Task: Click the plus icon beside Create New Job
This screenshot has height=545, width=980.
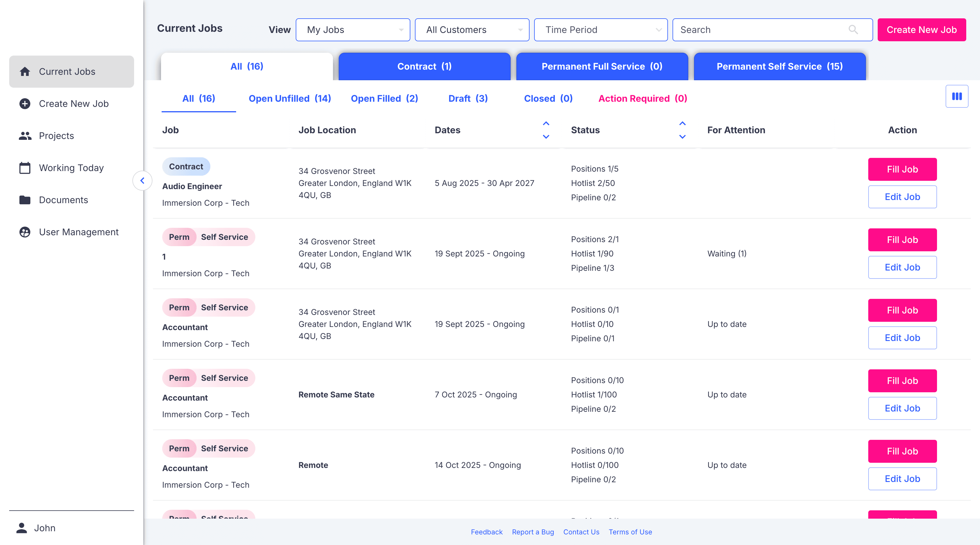Action: (x=25, y=103)
